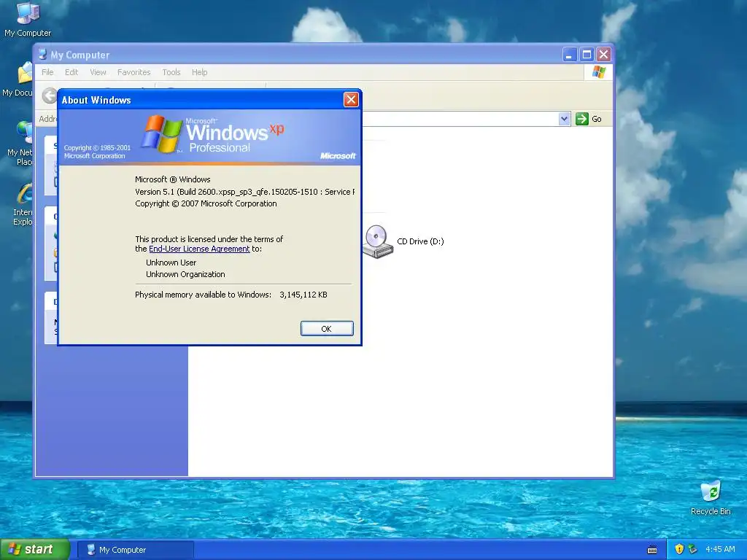Click 'Copyright © 2007 Microsoft Corporation' text
747x560 pixels.
click(206, 203)
